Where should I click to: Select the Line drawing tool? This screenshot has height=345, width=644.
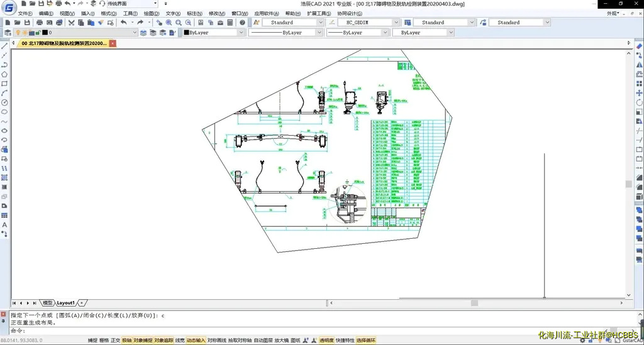click(x=4, y=46)
